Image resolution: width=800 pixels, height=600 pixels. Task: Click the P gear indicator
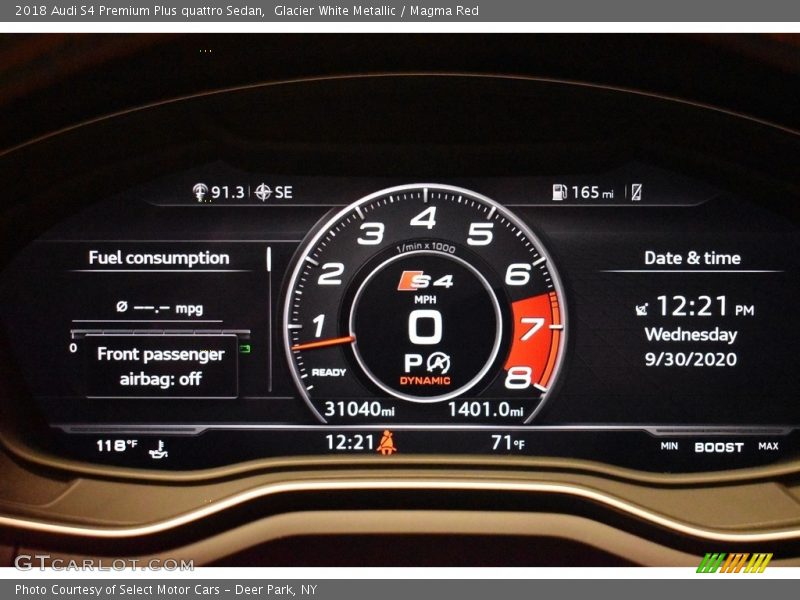click(413, 363)
